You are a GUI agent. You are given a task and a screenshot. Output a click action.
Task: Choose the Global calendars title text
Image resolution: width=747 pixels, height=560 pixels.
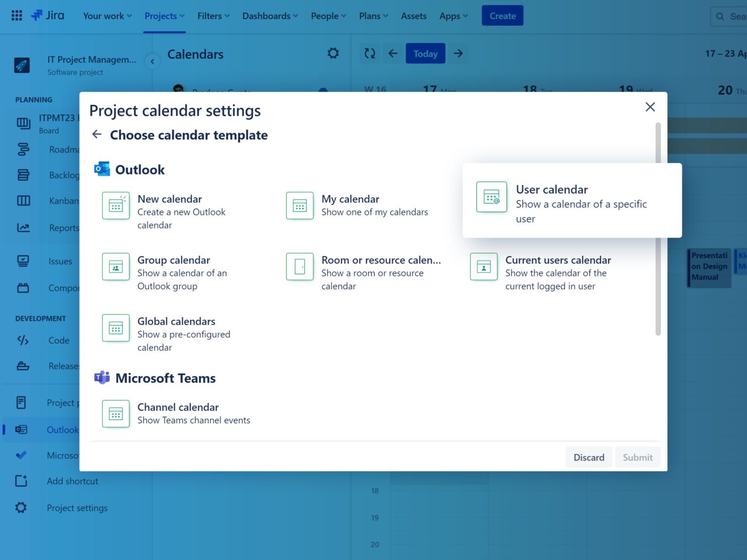pyautogui.click(x=176, y=321)
